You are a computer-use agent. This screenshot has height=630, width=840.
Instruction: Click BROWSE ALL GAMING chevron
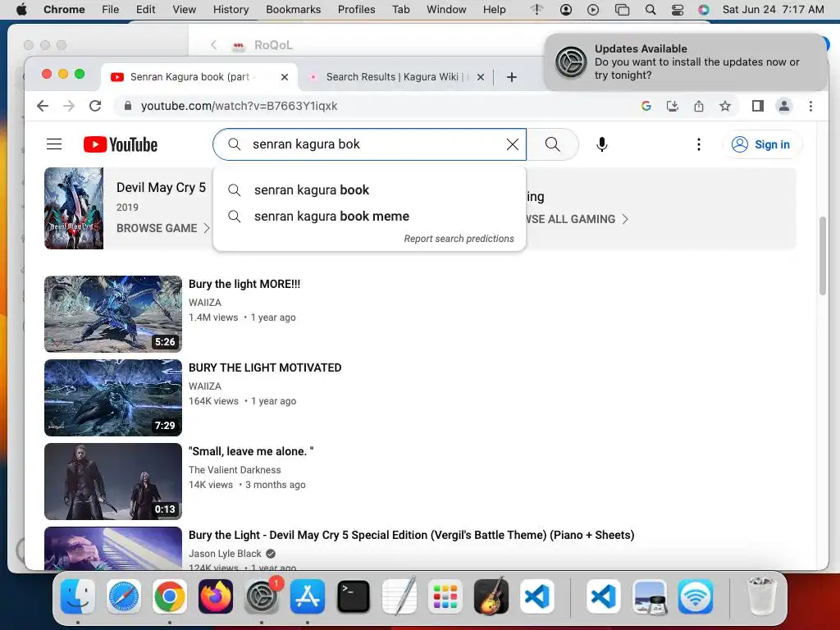pos(624,219)
